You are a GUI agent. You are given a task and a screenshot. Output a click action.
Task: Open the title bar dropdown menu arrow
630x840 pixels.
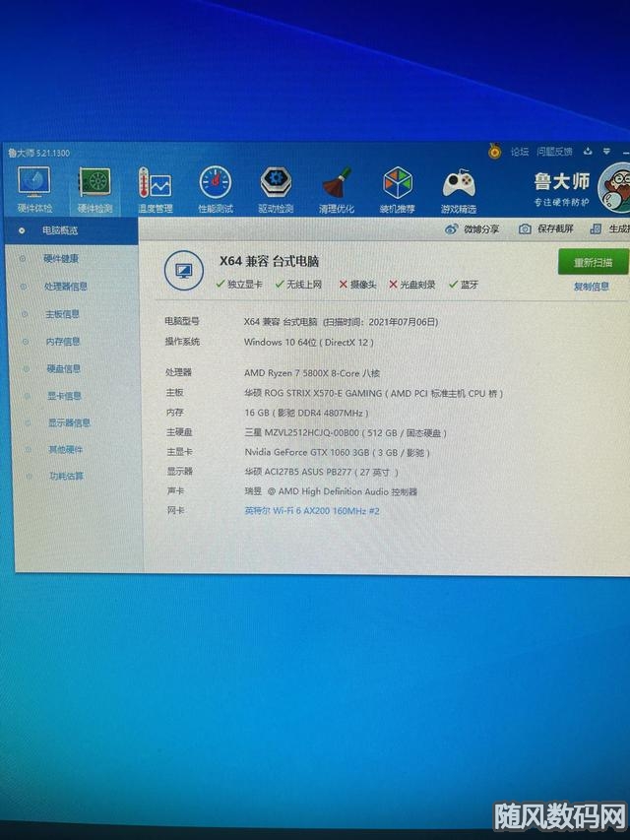coord(606,152)
